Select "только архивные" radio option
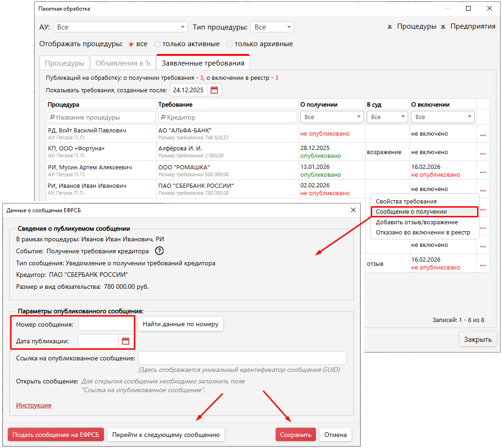502x448 pixels. tap(230, 44)
